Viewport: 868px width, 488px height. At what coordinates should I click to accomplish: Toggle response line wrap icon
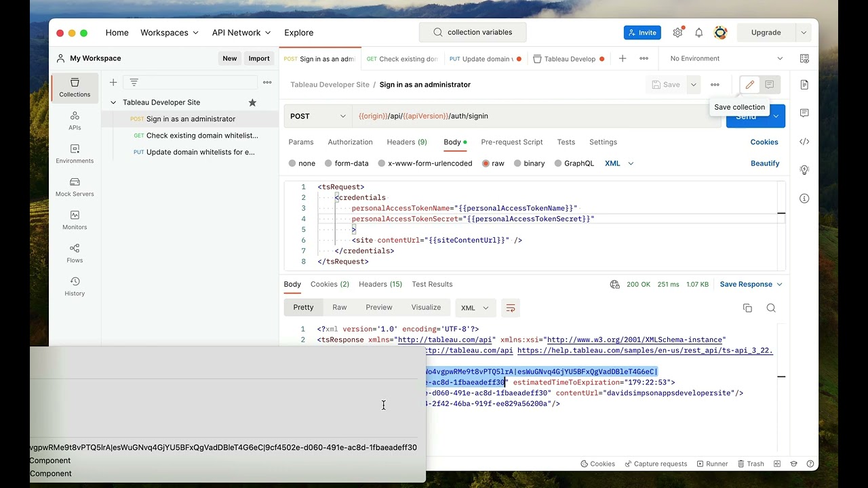511,308
